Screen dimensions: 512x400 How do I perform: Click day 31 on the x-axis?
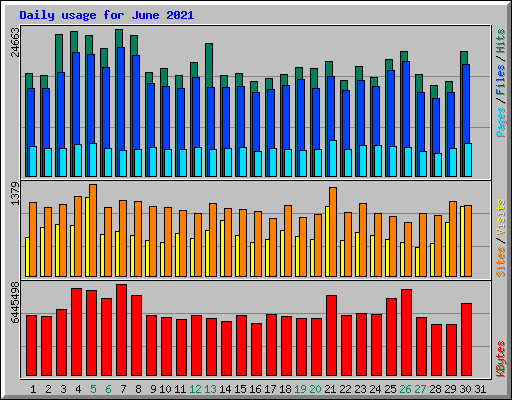(480, 389)
